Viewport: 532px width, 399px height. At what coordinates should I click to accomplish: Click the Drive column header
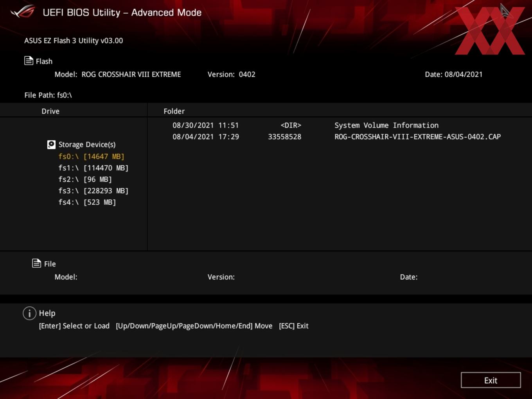tap(50, 111)
